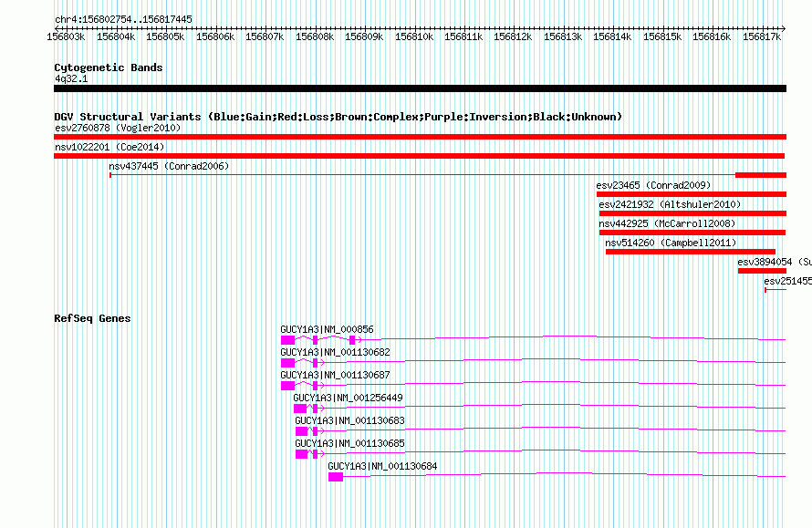The width and height of the screenshot is (812, 528).
Task: Click the red bar under esv2421932
Action: pos(692,213)
